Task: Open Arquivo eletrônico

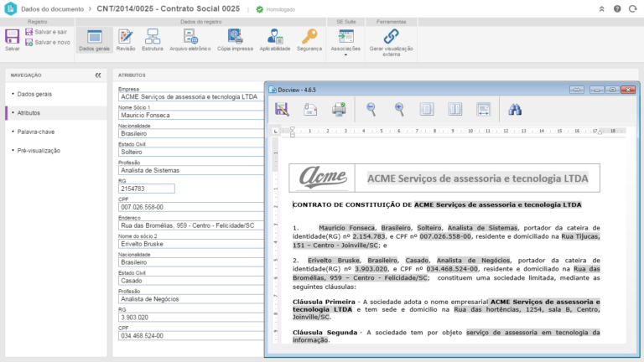Action: [190, 38]
